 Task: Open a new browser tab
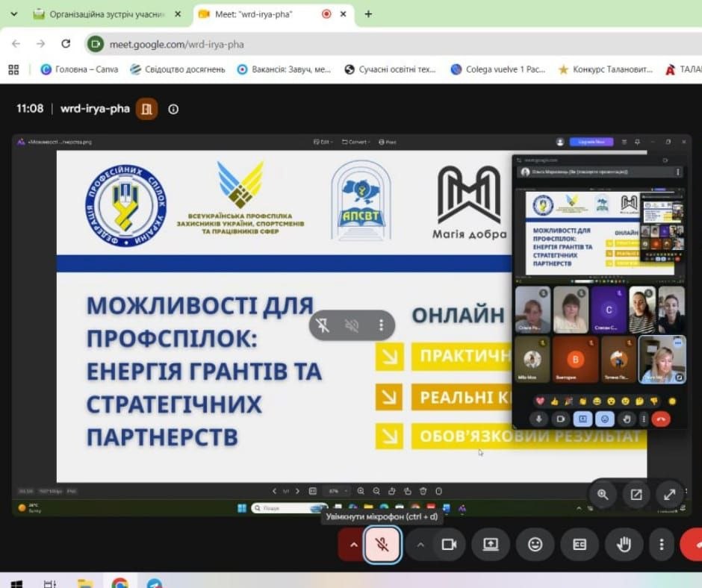click(x=368, y=14)
